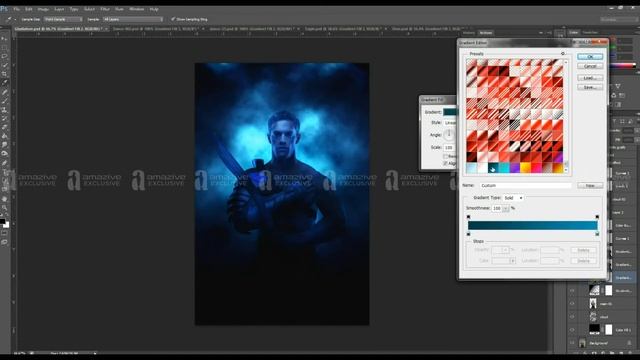Open the Edit menu
Screen dimensions: 640x360
(29, 9)
